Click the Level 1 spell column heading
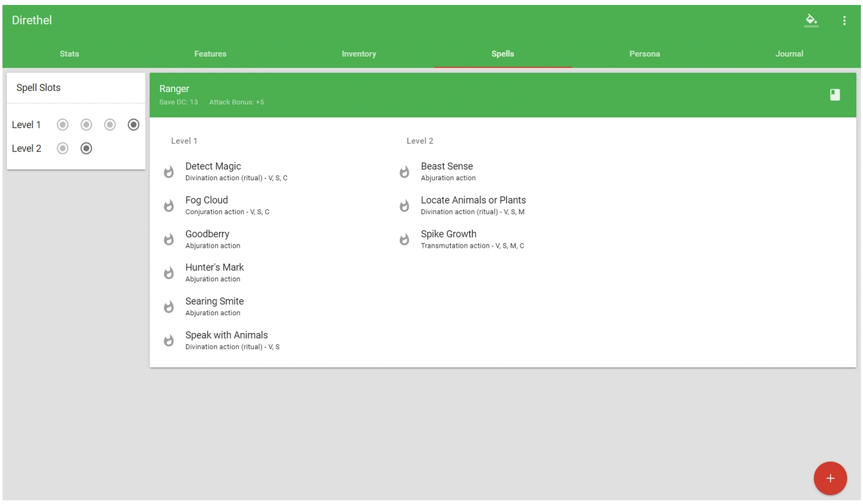863x504 pixels. [184, 141]
